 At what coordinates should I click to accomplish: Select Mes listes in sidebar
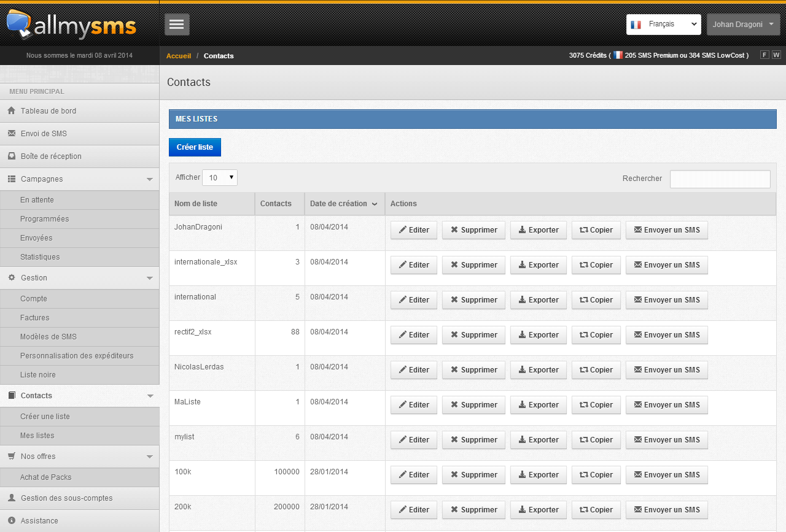[x=79, y=436]
